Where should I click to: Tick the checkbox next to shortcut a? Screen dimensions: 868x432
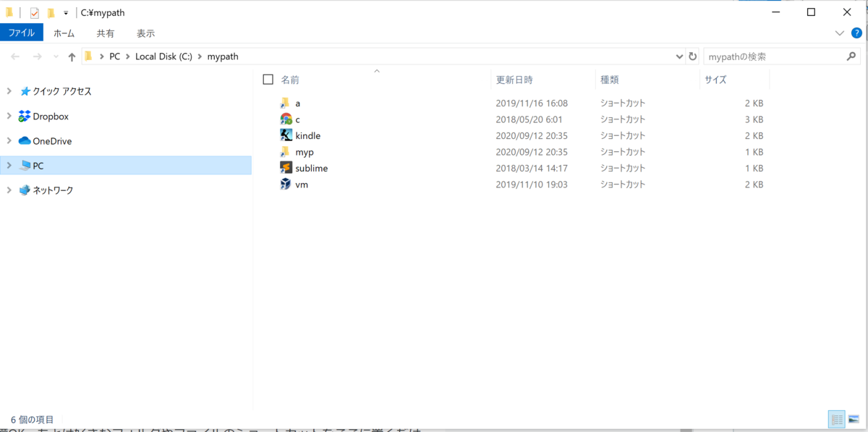coord(269,103)
